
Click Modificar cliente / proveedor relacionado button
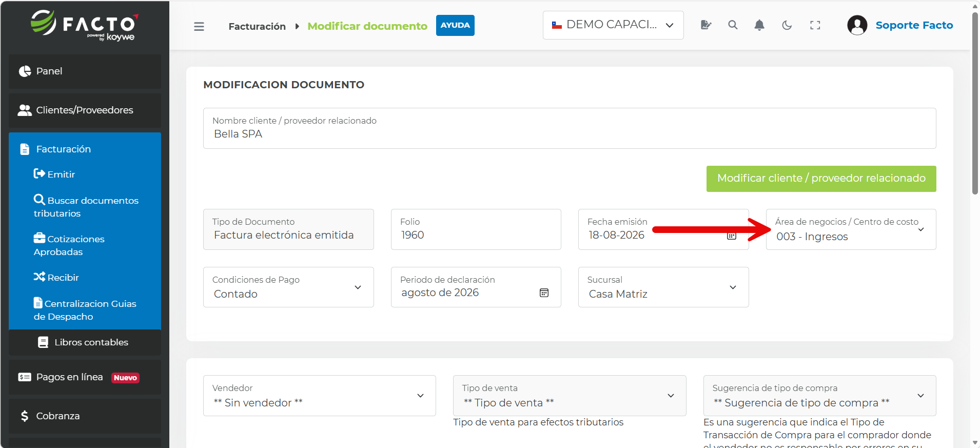click(x=821, y=179)
